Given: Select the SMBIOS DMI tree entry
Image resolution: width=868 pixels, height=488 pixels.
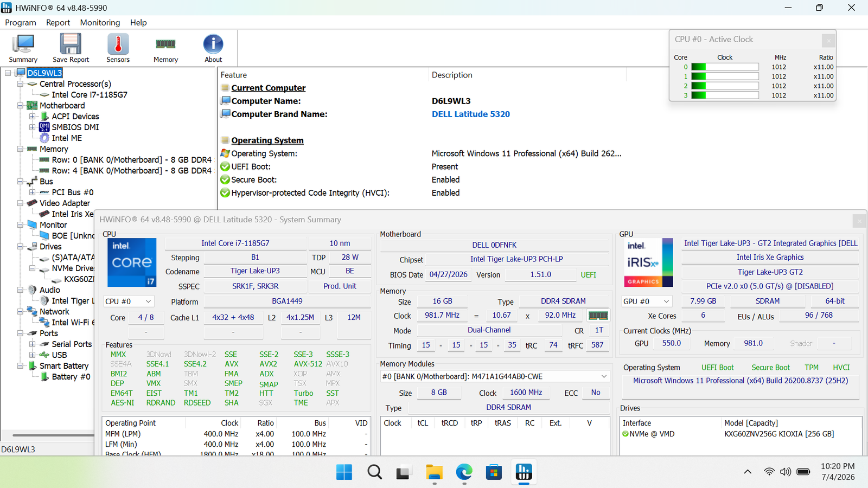Looking at the screenshot, I should (75, 127).
